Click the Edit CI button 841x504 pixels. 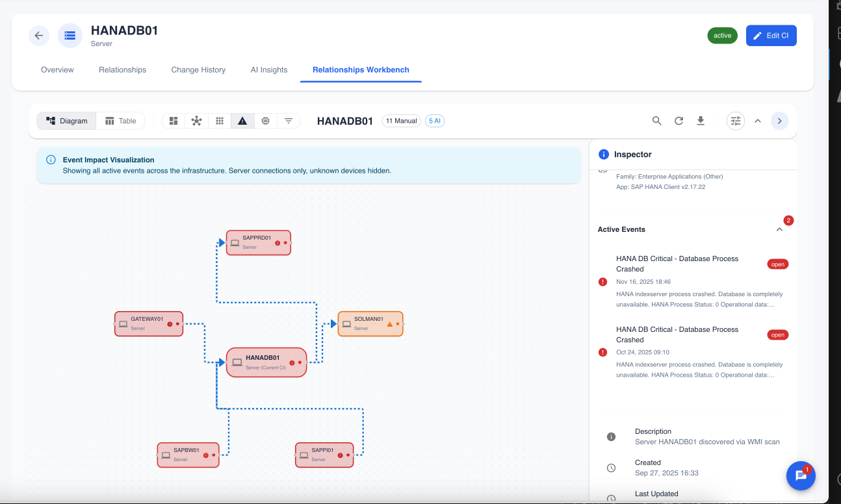pyautogui.click(x=771, y=36)
